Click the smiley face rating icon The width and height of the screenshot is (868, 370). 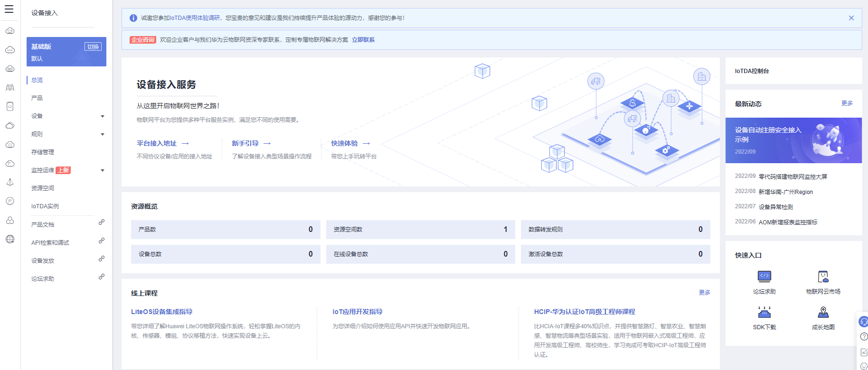click(x=864, y=366)
